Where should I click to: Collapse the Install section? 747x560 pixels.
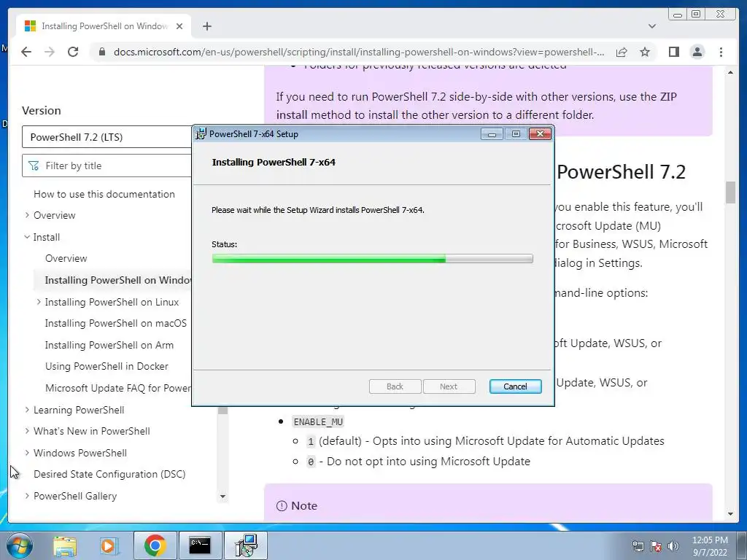[x=27, y=237]
